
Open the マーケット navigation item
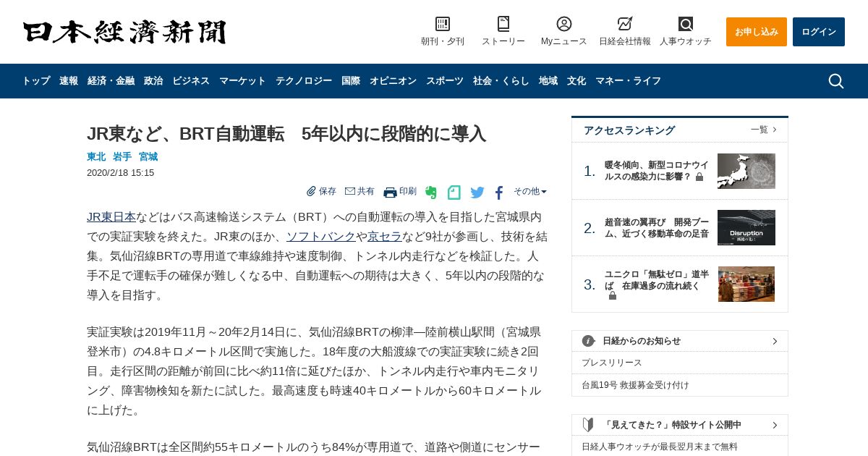pyautogui.click(x=242, y=81)
